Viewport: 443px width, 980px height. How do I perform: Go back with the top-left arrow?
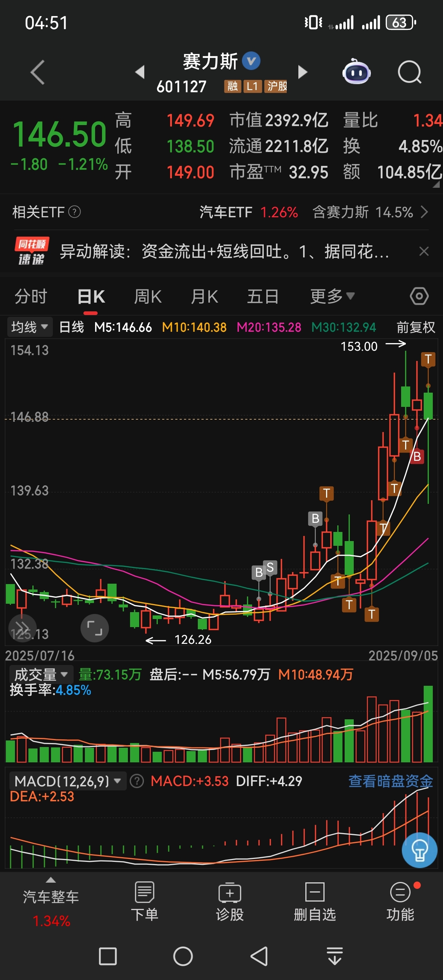37,72
